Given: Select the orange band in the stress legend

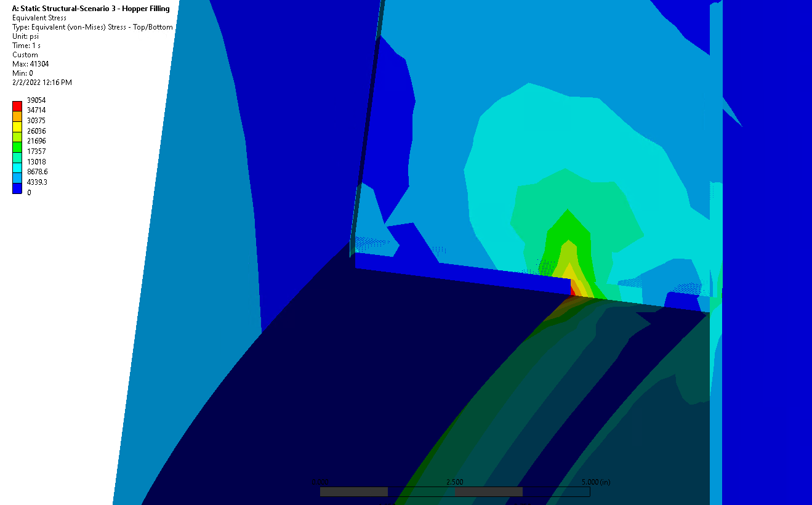Looking at the screenshot, I should click(17, 116).
